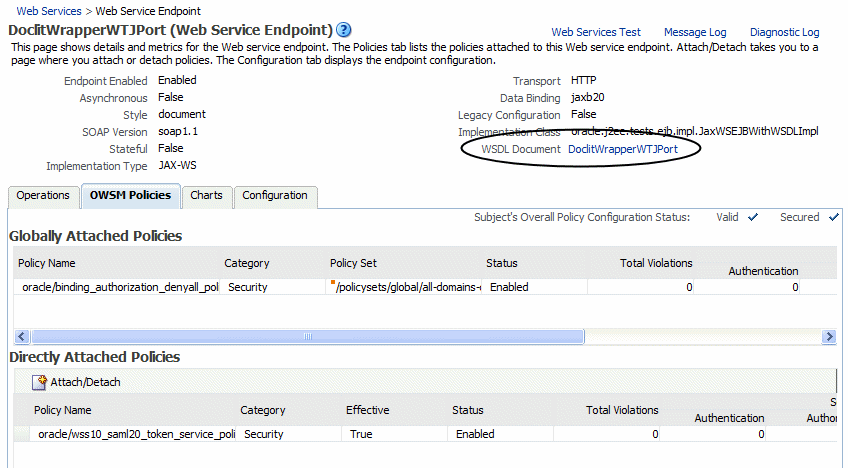Click Total Violations header in Directly Attached Policies
848x468 pixels.
click(622, 410)
